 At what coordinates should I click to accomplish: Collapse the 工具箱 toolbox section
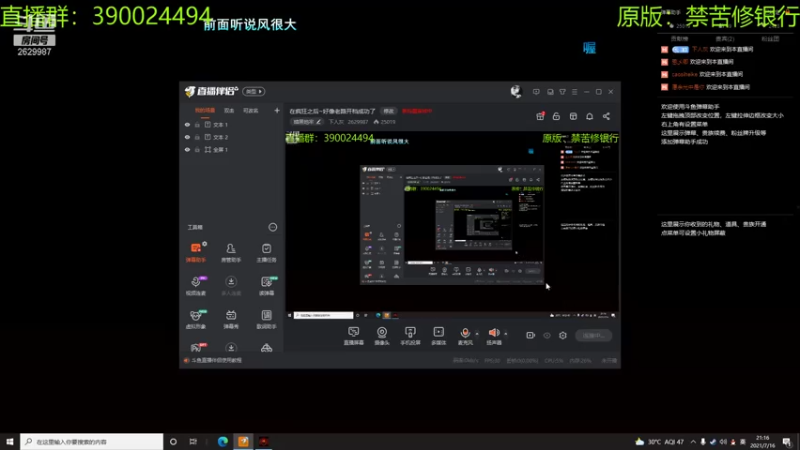point(273,227)
